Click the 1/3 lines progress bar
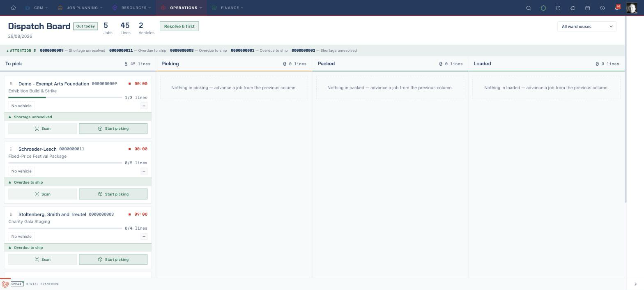The height and width of the screenshot is (290, 644). click(65, 98)
